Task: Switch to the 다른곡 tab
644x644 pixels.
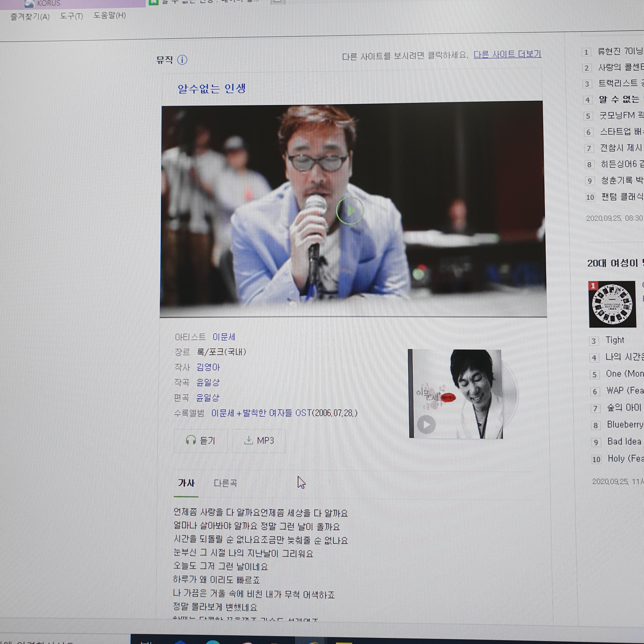Action: point(225,483)
